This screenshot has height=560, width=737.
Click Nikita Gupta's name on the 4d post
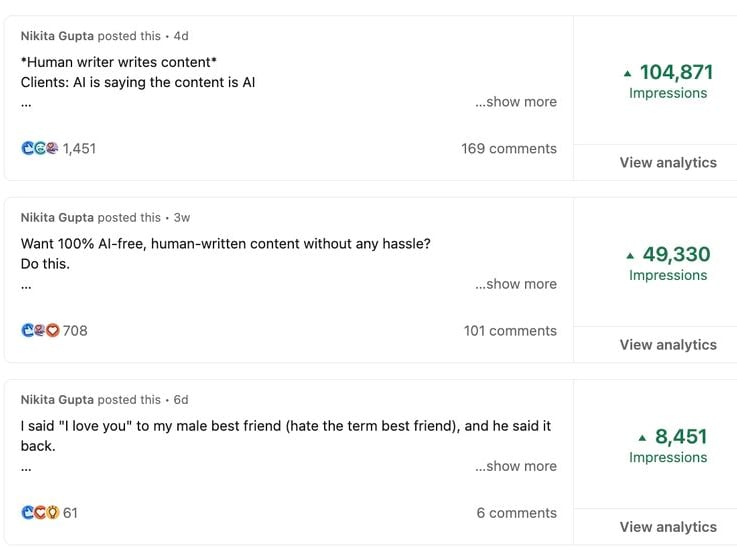57,36
